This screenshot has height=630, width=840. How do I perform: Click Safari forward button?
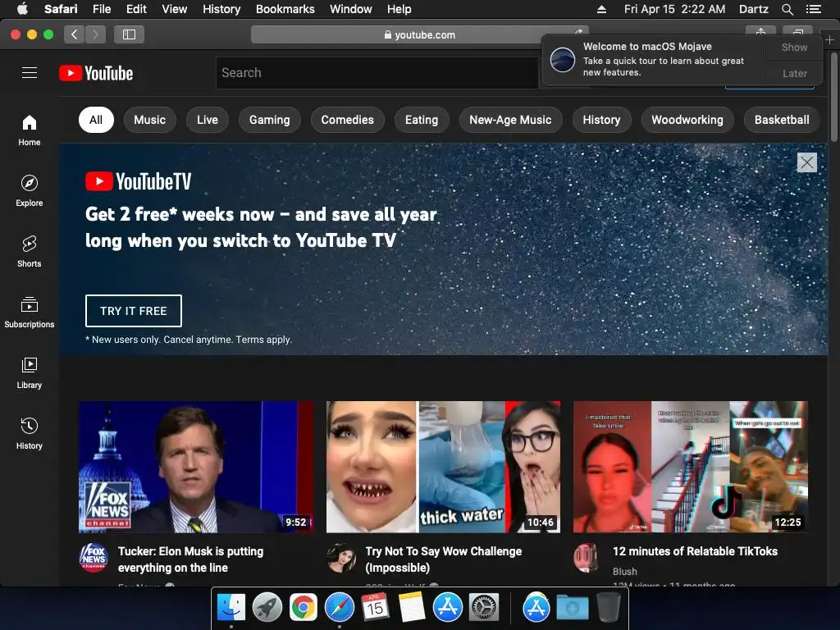tap(95, 34)
